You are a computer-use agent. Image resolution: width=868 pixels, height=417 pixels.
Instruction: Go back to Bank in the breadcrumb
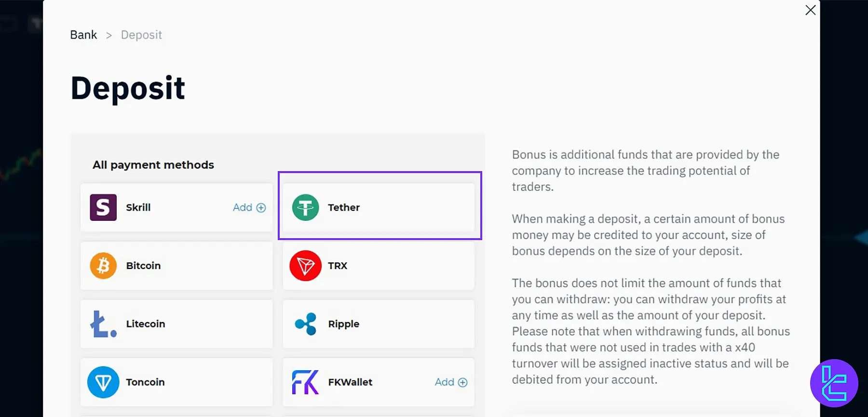(83, 35)
